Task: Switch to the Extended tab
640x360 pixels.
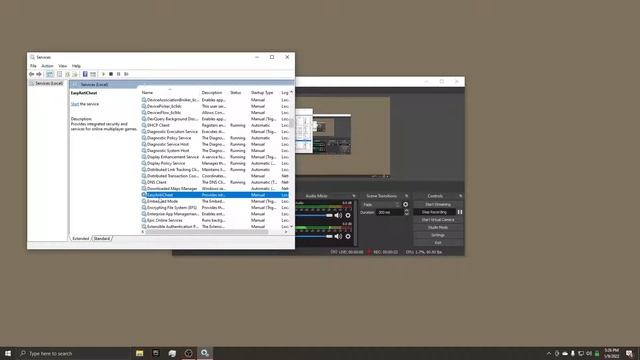Action: pos(80,238)
